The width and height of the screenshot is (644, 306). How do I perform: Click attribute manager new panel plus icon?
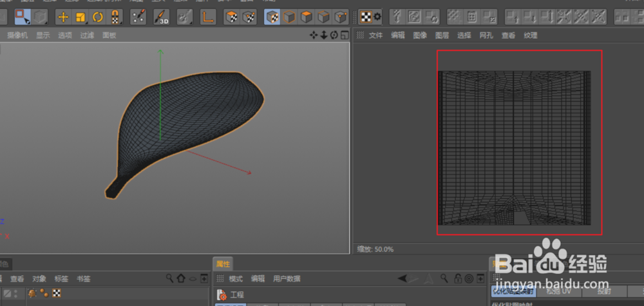point(480,278)
